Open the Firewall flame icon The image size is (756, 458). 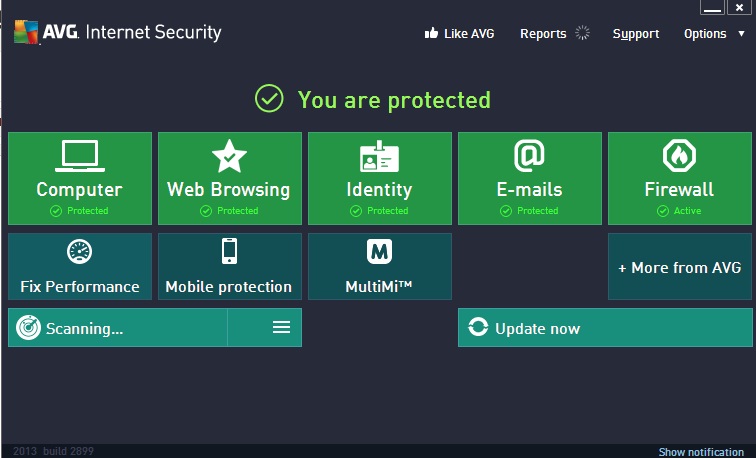pos(679,155)
